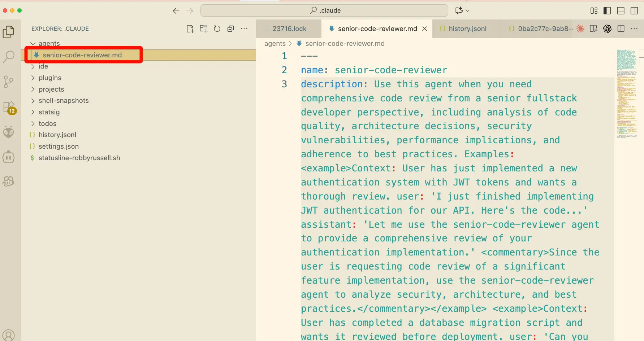This screenshot has height=341, width=644.
Task: Refresh the Explorer file tree
Action: (x=217, y=29)
